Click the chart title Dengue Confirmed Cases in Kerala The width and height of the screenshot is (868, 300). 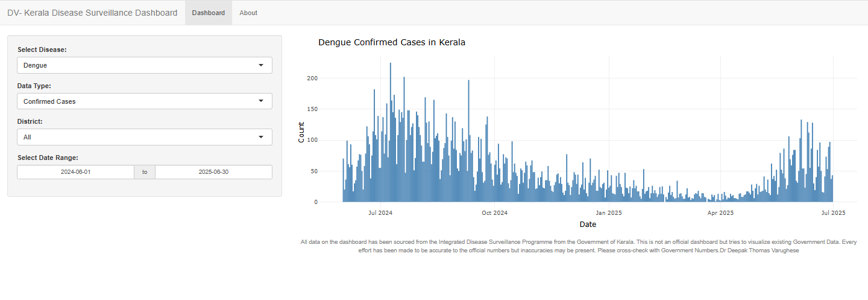pos(392,43)
